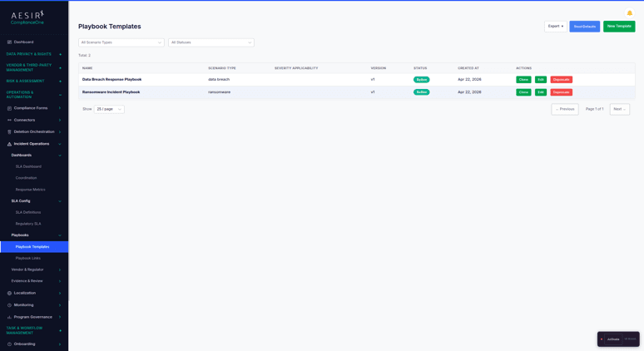Click the Status column header

pyautogui.click(x=420, y=68)
